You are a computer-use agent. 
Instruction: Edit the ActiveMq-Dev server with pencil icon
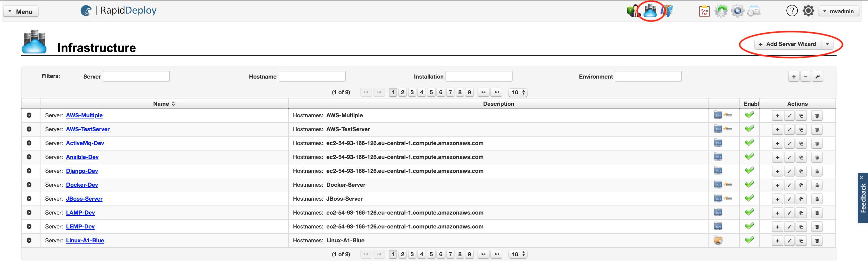pos(789,144)
